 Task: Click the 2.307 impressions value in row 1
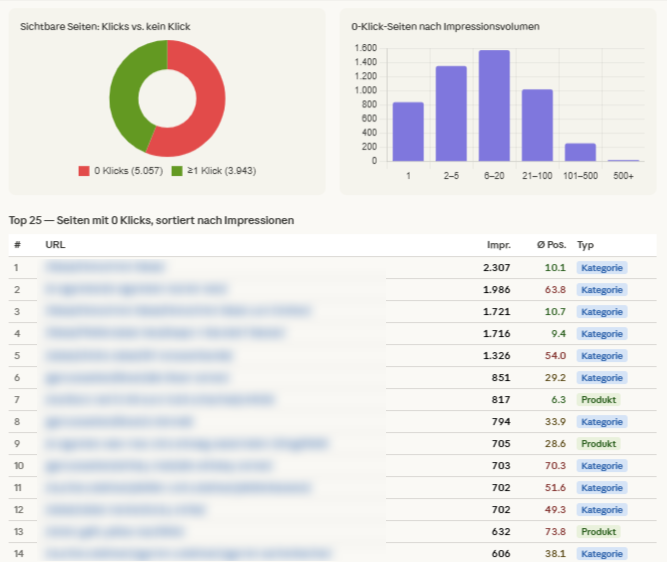[496, 267]
